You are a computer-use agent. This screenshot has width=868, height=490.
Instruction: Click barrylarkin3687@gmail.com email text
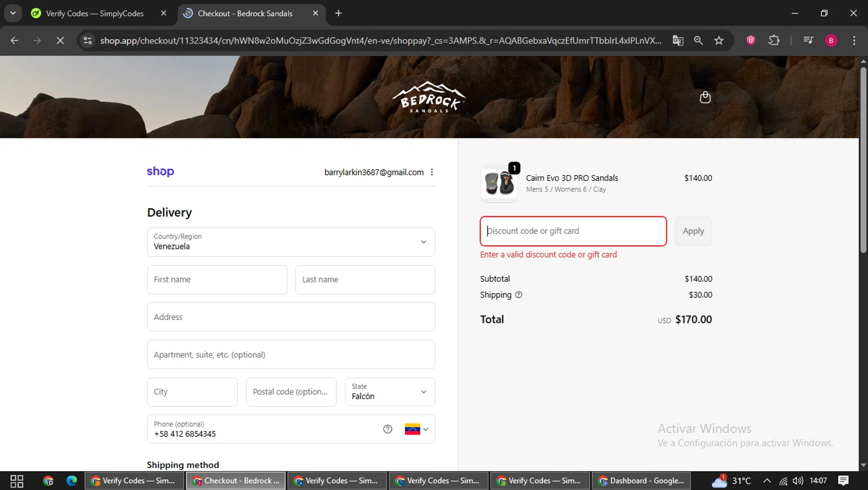(374, 172)
